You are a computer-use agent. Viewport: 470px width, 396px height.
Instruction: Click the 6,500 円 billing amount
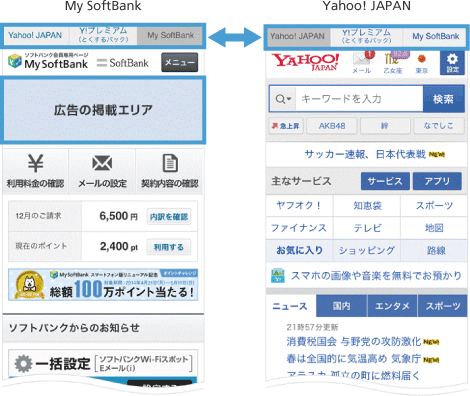(x=118, y=216)
